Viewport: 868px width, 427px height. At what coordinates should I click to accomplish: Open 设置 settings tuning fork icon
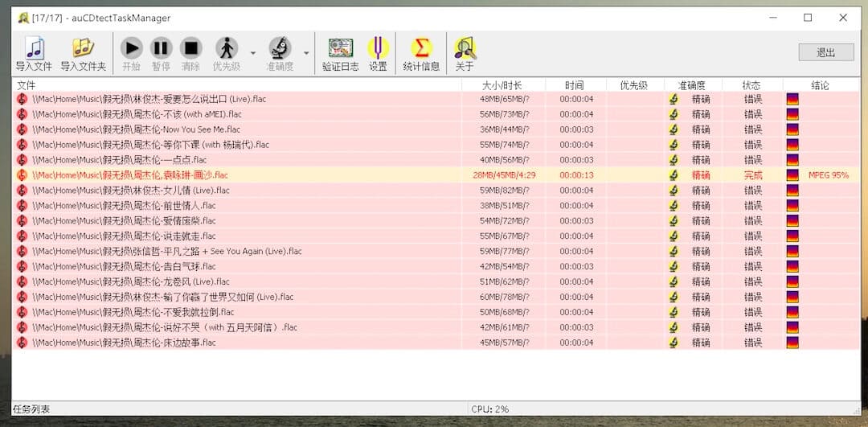(x=378, y=49)
